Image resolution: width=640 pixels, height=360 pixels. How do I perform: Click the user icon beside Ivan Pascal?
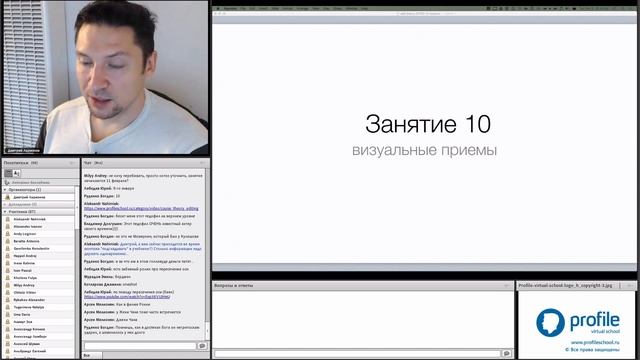pos(7,271)
